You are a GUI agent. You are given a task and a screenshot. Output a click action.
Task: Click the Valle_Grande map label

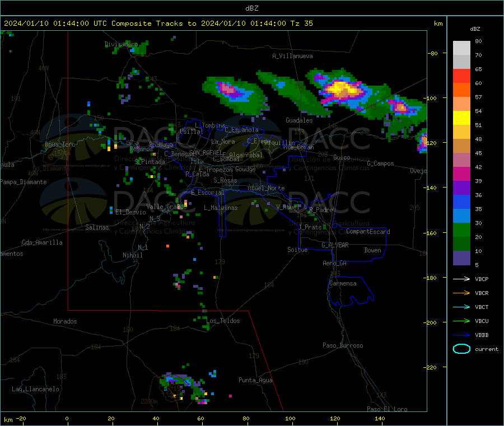pyautogui.click(x=166, y=207)
